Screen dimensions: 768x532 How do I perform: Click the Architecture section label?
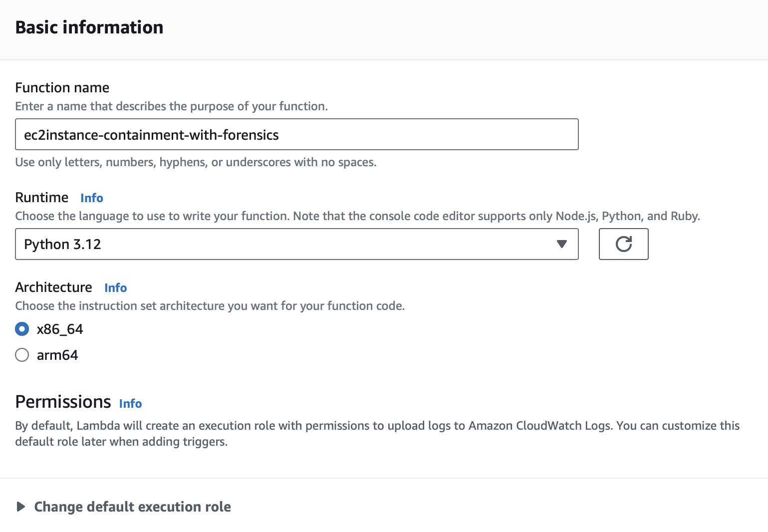click(x=54, y=287)
